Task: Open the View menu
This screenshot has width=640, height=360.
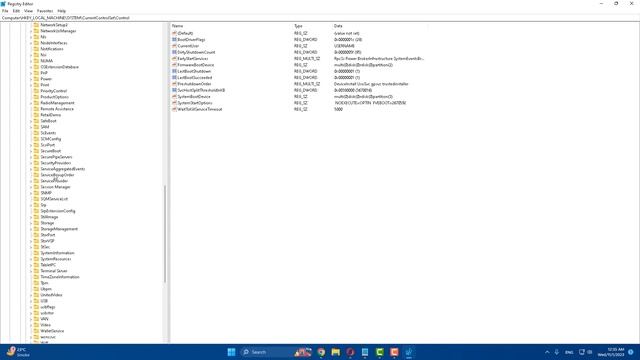Action: [x=28, y=11]
